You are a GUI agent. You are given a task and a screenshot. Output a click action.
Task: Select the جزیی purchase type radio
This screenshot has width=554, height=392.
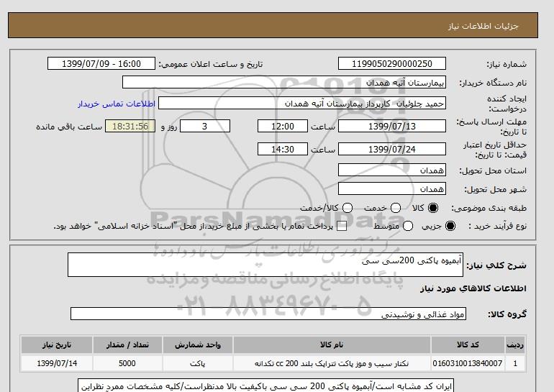coord(450,226)
